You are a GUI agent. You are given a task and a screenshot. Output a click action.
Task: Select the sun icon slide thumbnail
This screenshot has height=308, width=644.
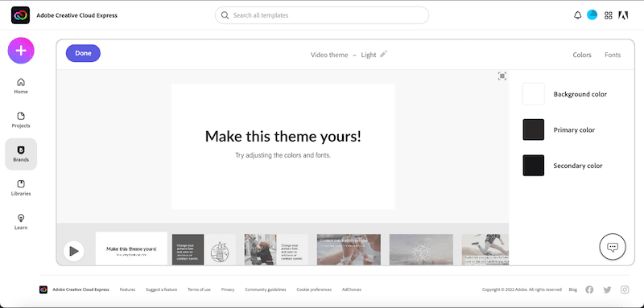click(421, 249)
